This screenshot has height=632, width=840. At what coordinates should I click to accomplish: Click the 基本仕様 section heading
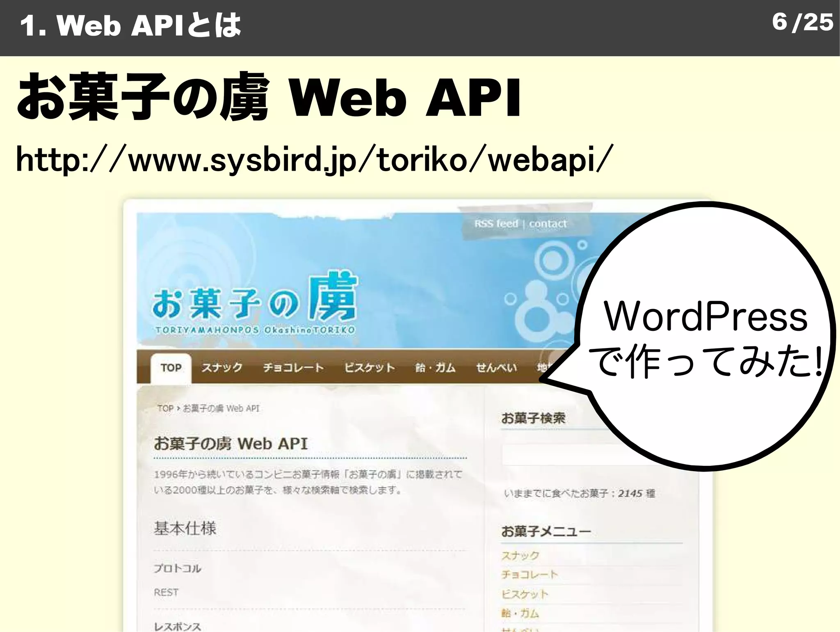(185, 528)
